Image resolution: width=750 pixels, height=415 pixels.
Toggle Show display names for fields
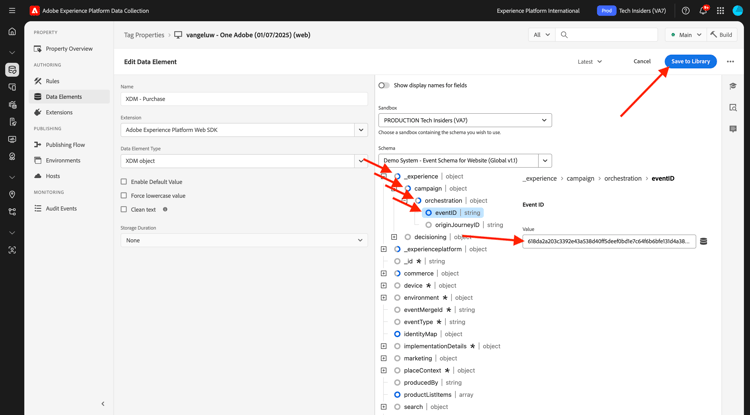[384, 86]
